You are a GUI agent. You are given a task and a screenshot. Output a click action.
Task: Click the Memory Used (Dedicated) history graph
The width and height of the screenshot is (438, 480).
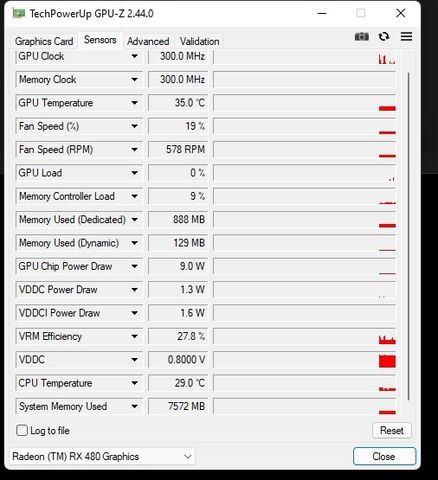point(305,219)
